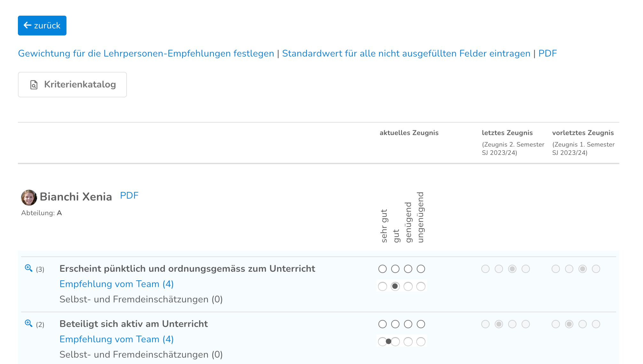The height and width of the screenshot is (364, 643).
Task: Click Bianchi Xenia's profile photo
Action: 29,197
